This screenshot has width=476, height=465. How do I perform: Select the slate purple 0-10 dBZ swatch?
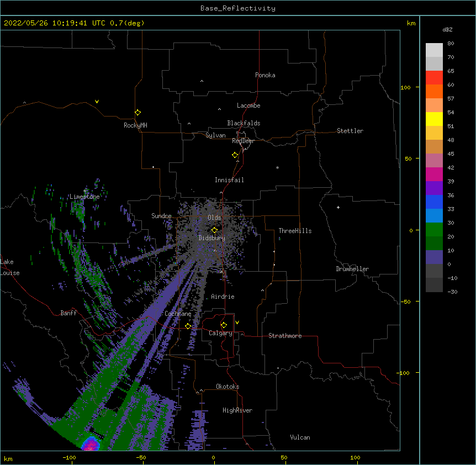coord(434,257)
